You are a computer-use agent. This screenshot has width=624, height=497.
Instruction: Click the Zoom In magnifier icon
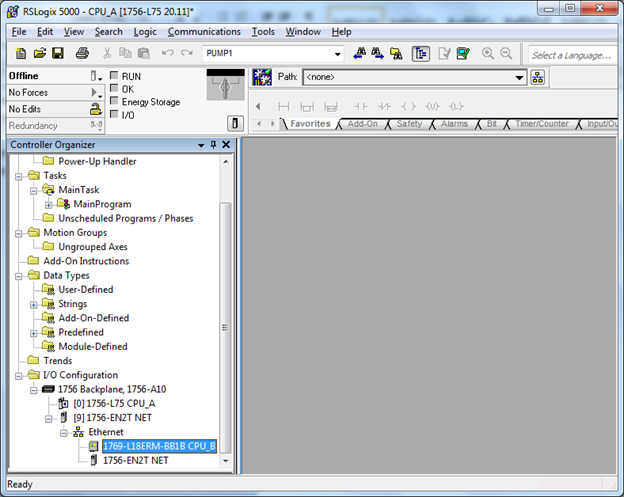[x=488, y=53]
